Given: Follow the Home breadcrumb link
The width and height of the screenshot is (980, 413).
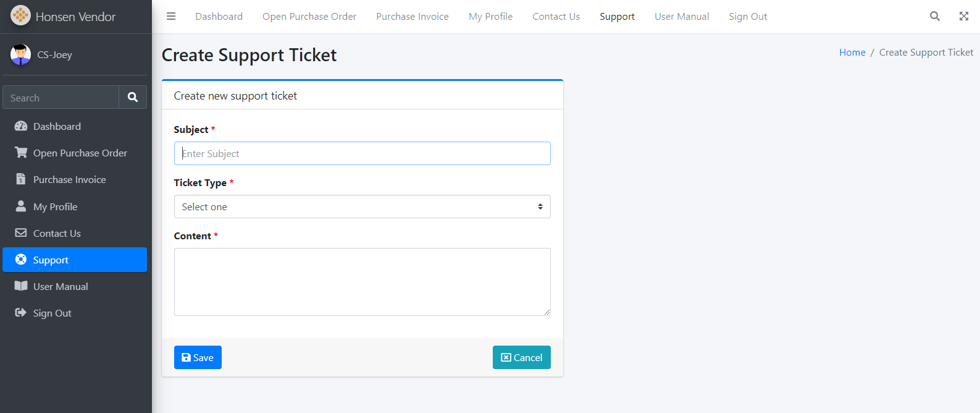Looking at the screenshot, I should click(x=852, y=53).
